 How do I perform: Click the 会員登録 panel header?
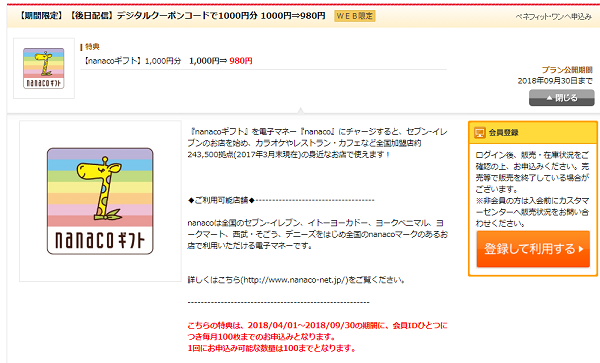pos(533,133)
